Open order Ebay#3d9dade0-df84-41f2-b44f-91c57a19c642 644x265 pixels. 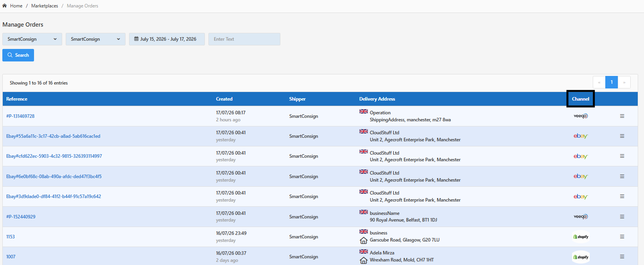point(54,196)
